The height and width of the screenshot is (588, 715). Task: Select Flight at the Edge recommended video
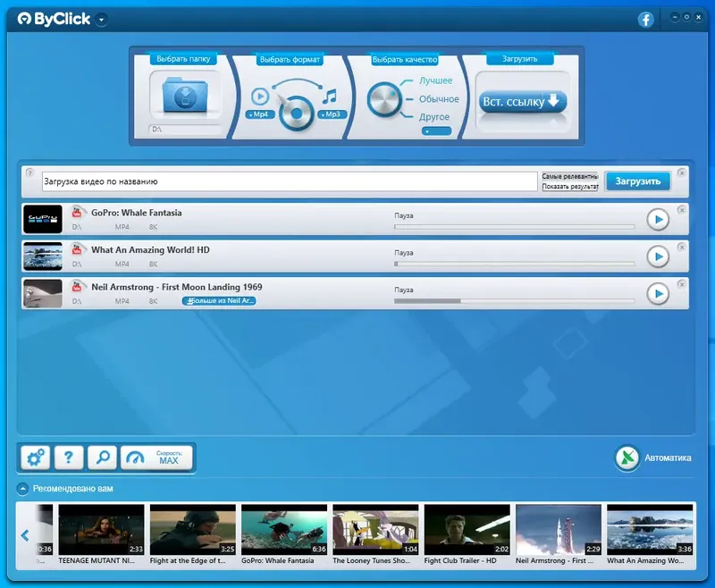pyautogui.click(x=193, y=530)
